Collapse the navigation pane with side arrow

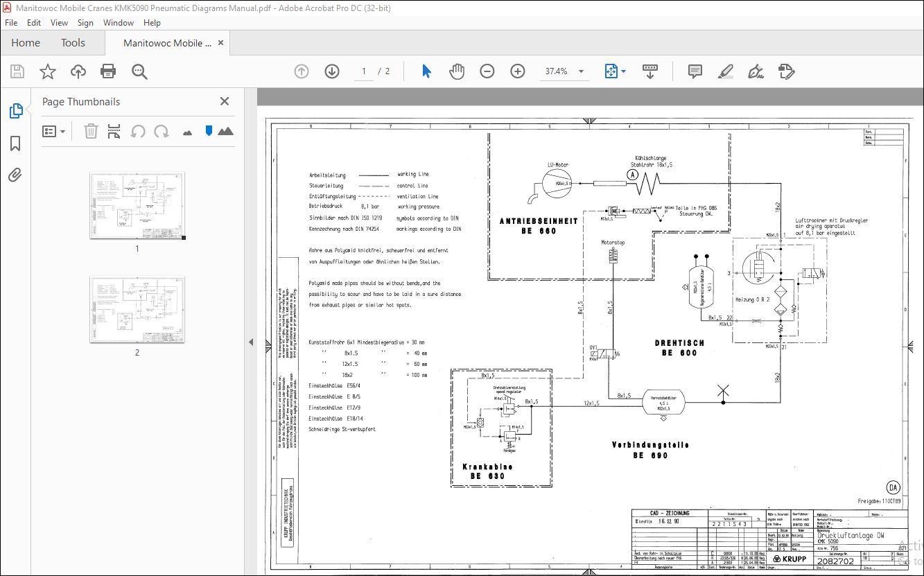[x=250, y=342]
